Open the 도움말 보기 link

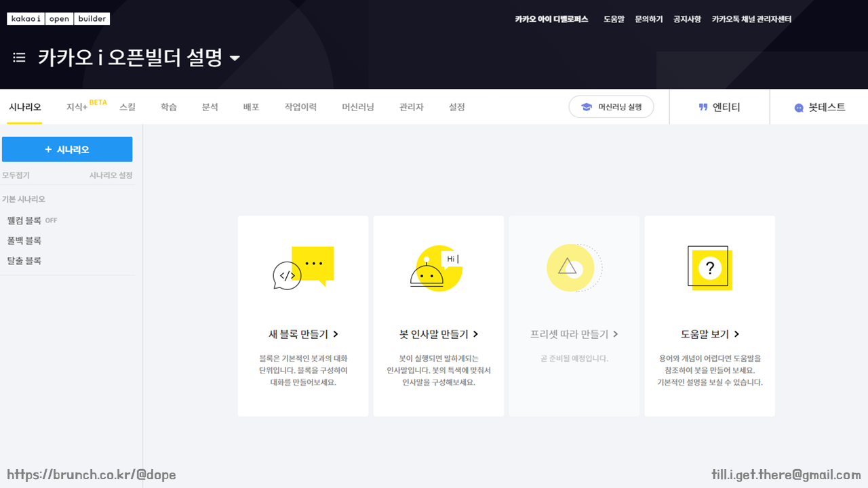click(x=710, y=334)
